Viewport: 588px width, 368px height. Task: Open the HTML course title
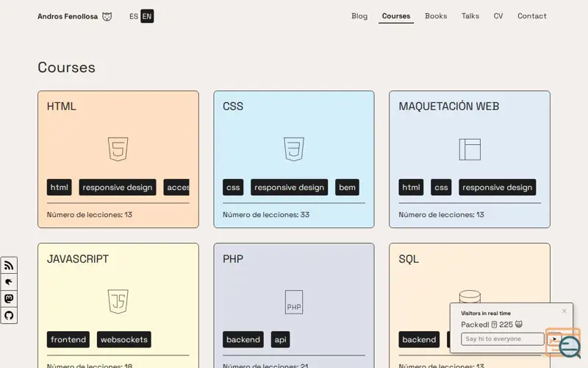[x=62, y=106]
